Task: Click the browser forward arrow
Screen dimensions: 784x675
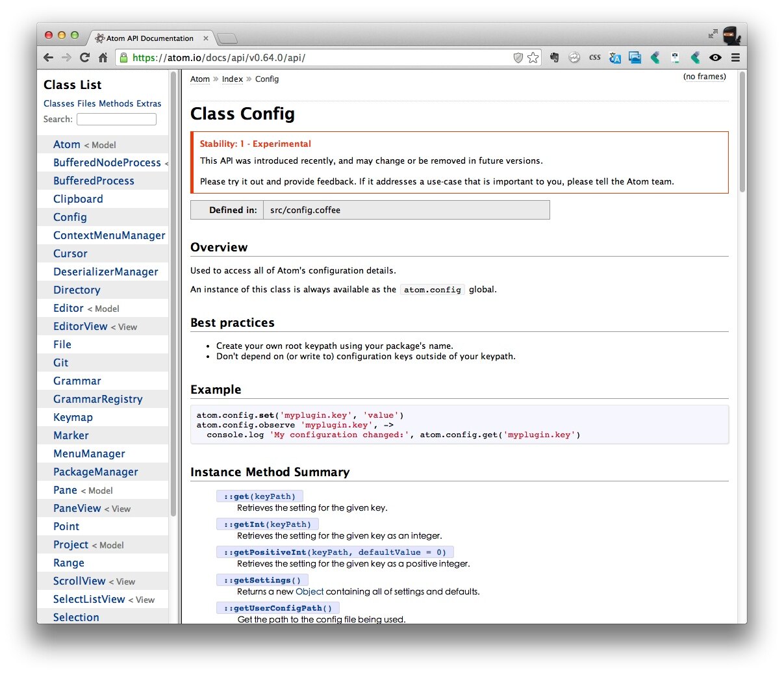Action: pos(66,57)
